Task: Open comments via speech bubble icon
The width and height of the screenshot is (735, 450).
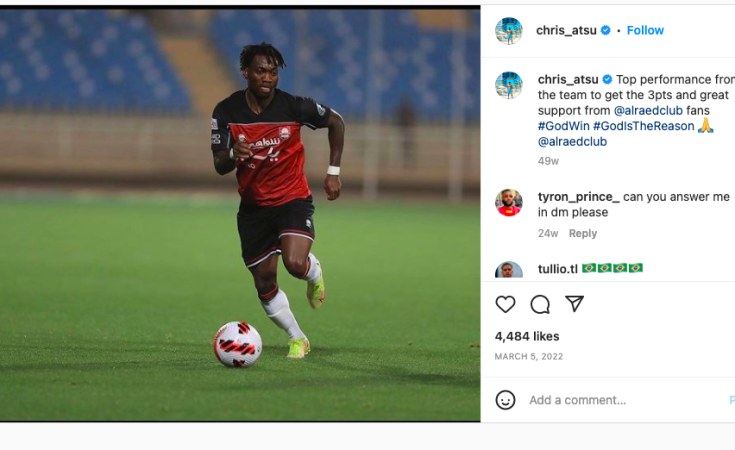Action: coord(540,304)
